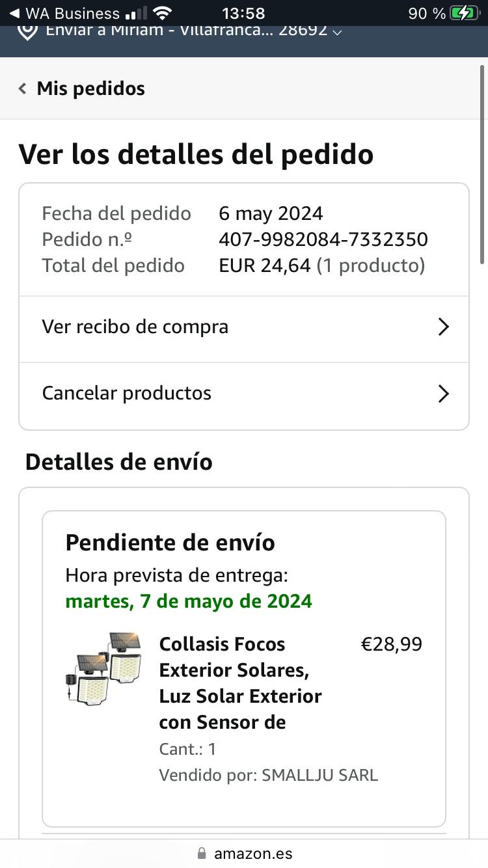Viewport: 488px width, 868px height.
Task: Tap the padlock icon in address bar
Action: click(x=202, y=853)
